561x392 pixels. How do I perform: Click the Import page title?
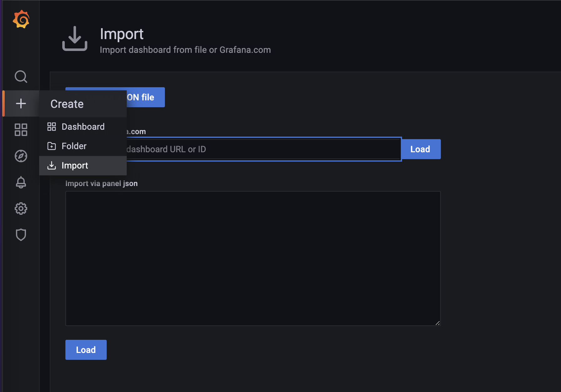[x=122, y=34]
